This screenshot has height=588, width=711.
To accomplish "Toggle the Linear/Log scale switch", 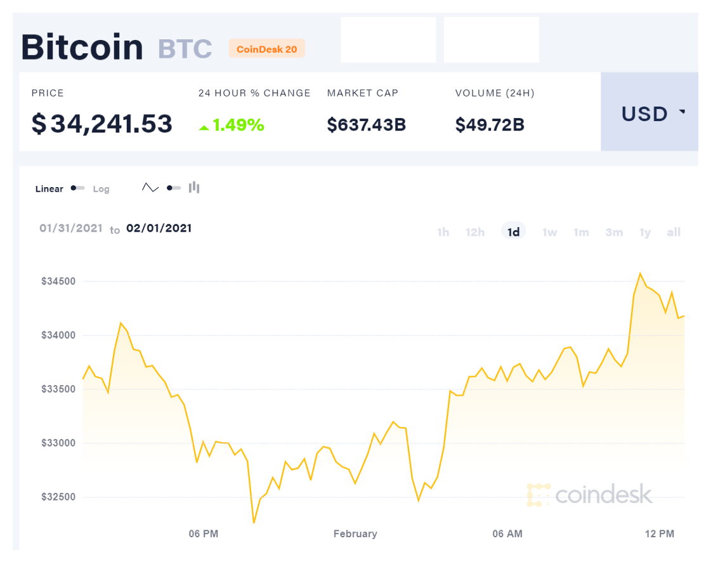I will coord(77,188).
